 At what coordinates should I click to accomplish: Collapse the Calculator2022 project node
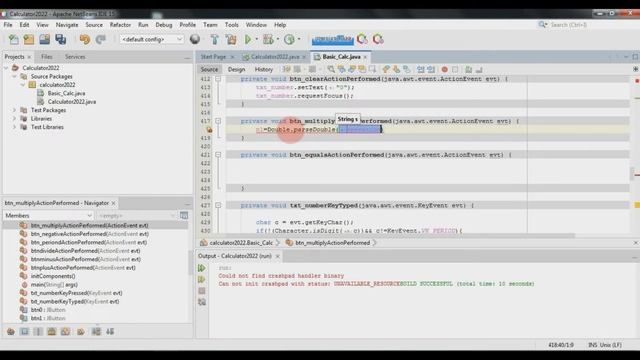(x=6, y=68)
